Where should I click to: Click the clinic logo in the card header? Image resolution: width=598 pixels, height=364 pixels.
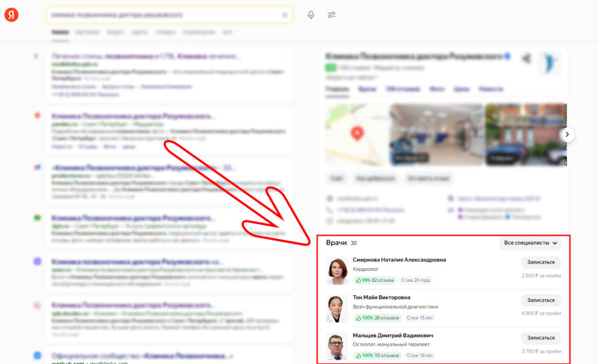548,63
